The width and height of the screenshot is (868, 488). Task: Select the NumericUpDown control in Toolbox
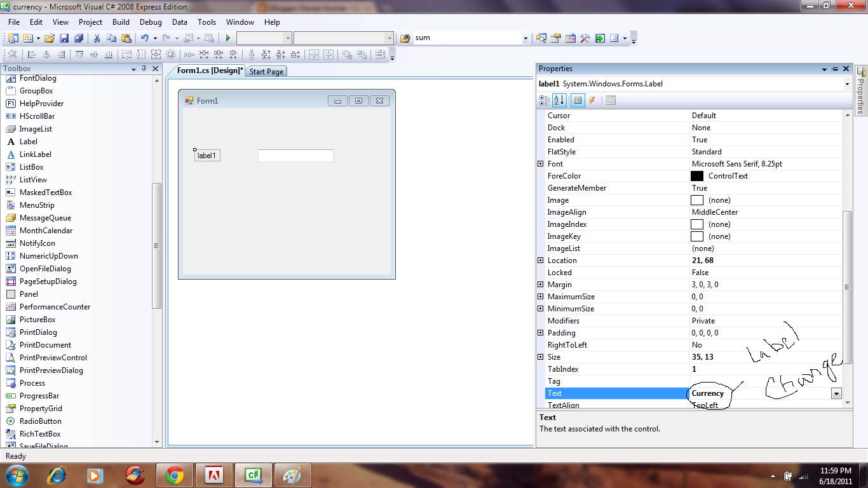coord(48,256)
